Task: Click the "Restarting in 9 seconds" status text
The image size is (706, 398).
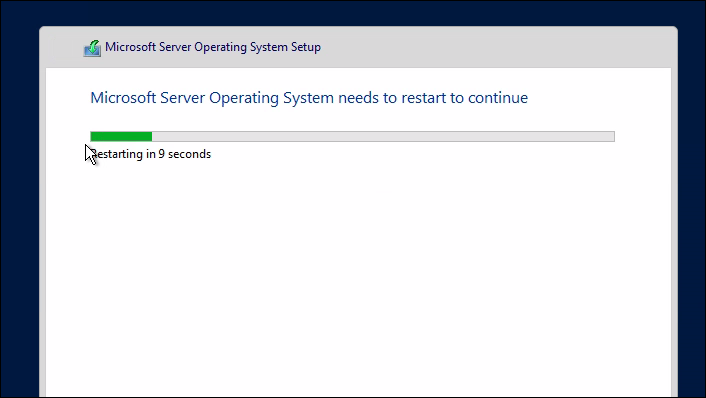Action: click(151, 154)
